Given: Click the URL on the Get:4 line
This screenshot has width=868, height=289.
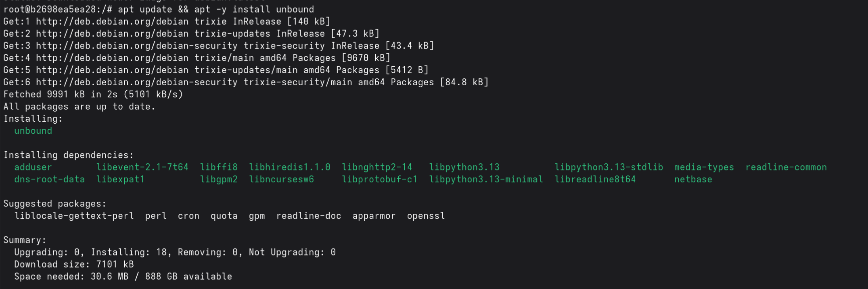Looking at the screenshot, I should click(112, 58).
